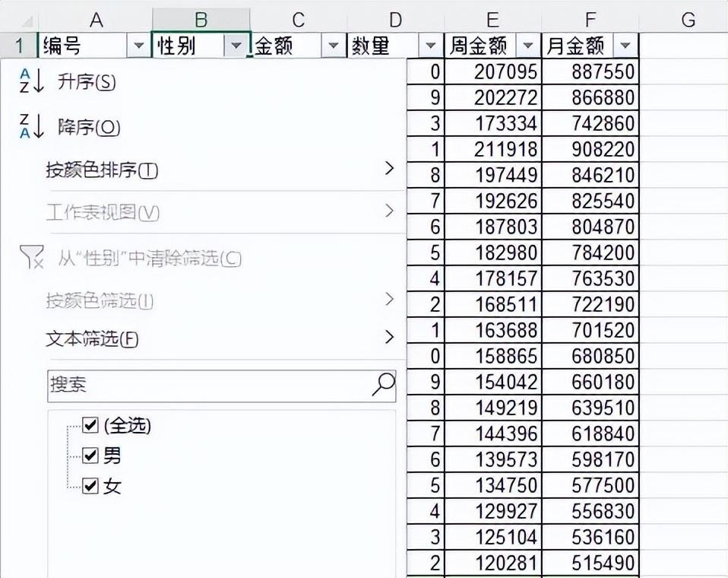The width and height of the screenshot is (728, 578).
Task: Click into the 搜索 filter search field
Action: pyautogui.click(x=221, y=386)
